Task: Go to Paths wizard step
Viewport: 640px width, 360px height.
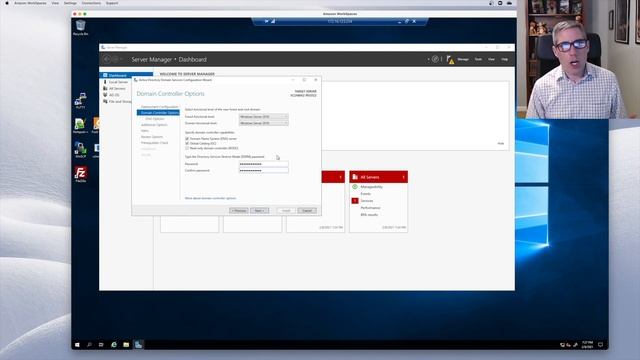Action: pos(144,131)
